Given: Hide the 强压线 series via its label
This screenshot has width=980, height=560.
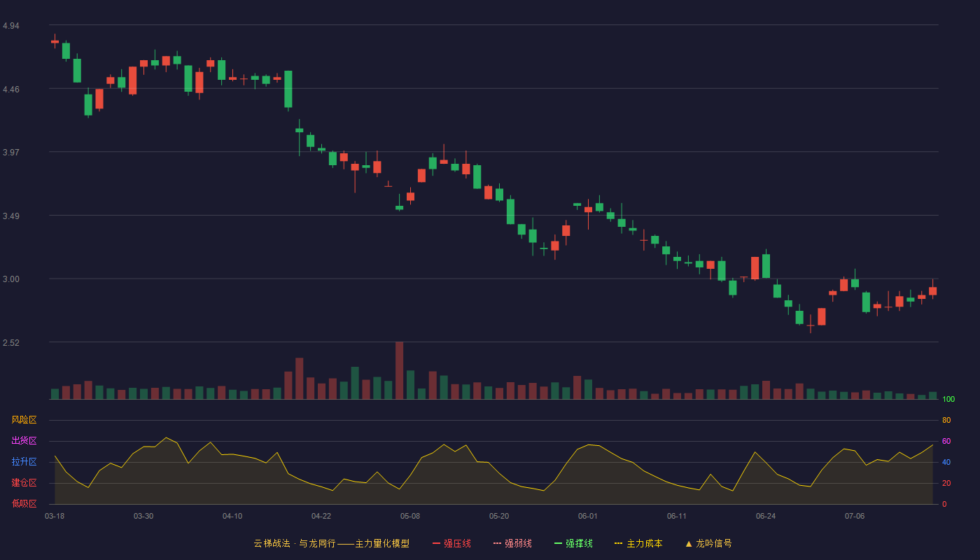Looking at the screenshot, I should point(457,543).
